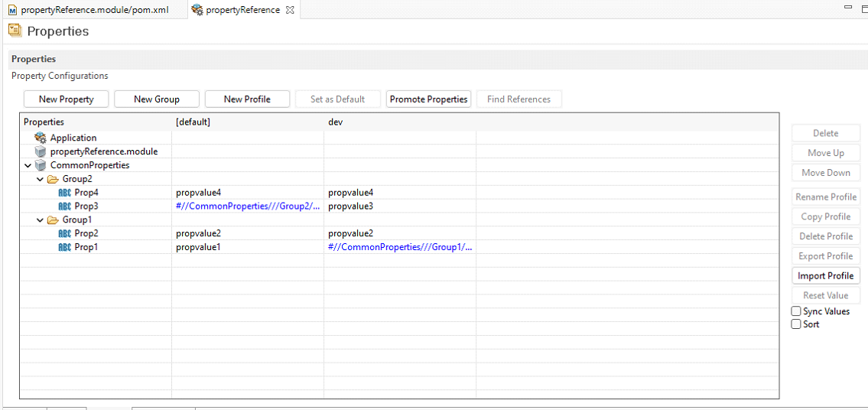
Task: Select the propertyReference editor tab
Action: [242, 10]
